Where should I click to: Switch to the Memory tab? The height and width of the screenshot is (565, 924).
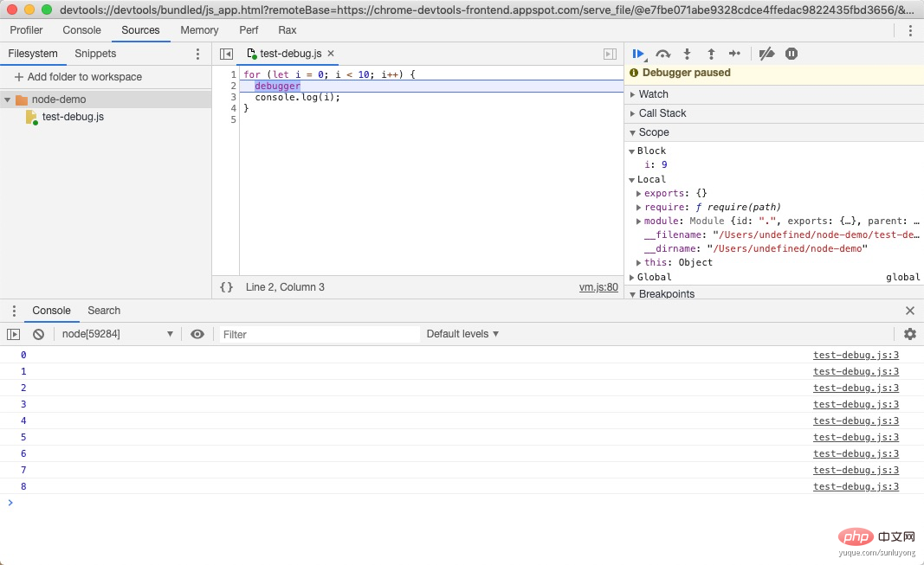click(199, 30)
